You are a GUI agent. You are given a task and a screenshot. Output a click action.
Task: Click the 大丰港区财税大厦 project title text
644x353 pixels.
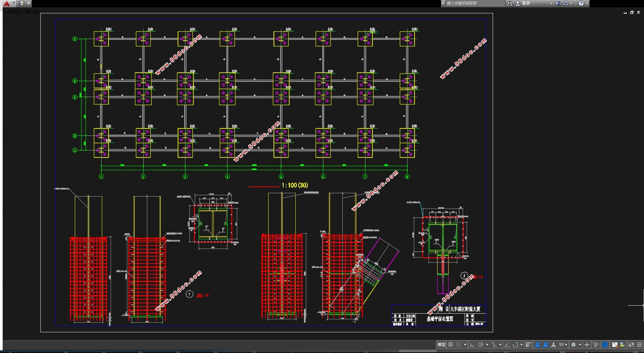(x=465, y=309)
